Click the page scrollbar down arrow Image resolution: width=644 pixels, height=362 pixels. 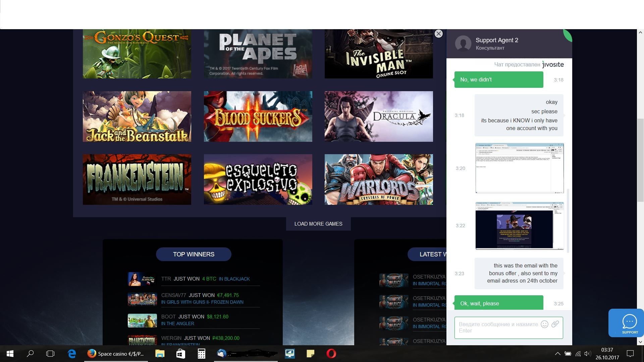(x=640, y=342)
